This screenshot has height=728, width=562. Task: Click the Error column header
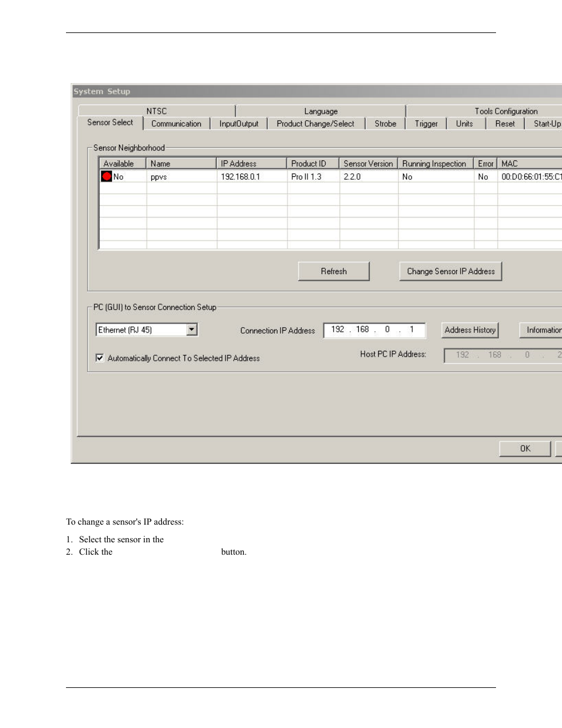486,163
